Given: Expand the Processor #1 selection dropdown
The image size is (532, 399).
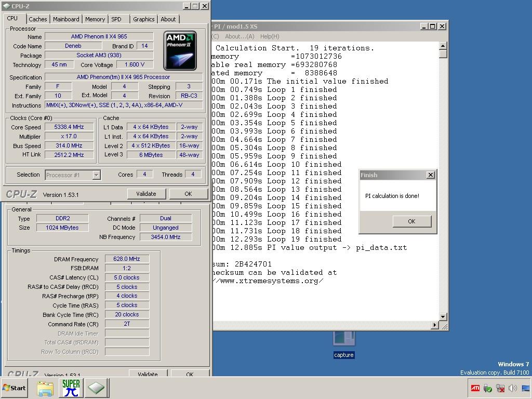Looking at the screenshot, I should [96, 175].
